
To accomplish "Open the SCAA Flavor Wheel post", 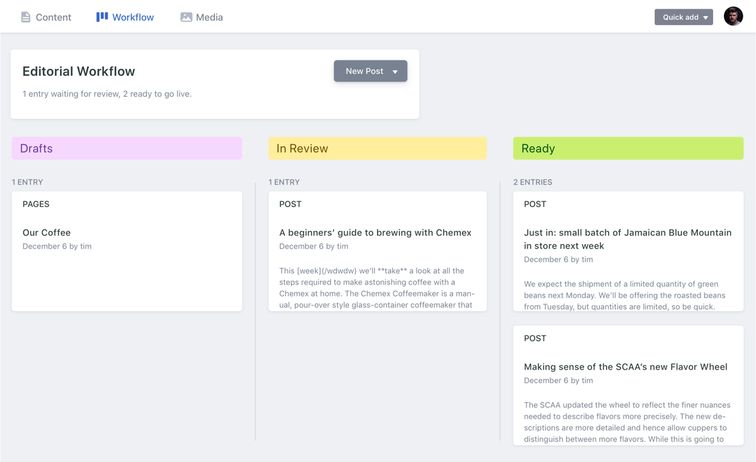I will tap(625, 366).
